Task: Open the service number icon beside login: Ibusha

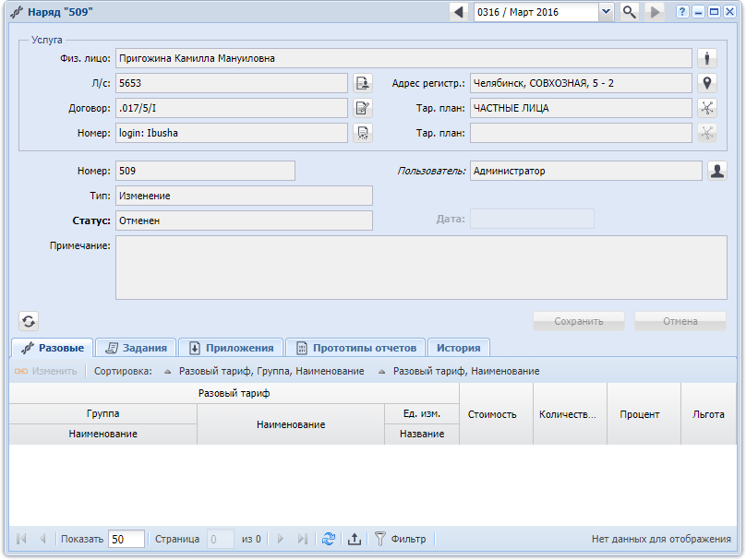Action: tap(363, 133)
